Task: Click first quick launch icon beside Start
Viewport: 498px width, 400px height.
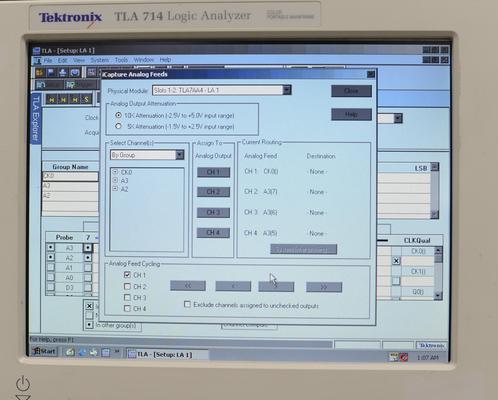Action: [x=70, y=352]
